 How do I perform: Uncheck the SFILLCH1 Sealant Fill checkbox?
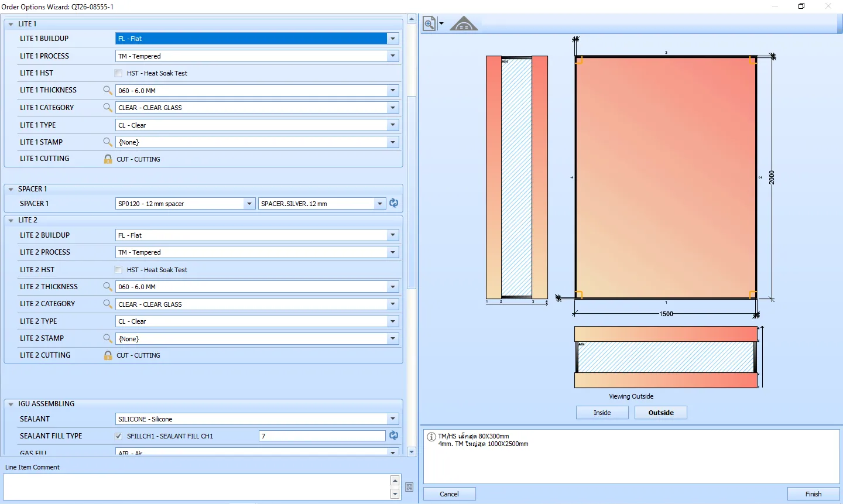pos(118,436)
